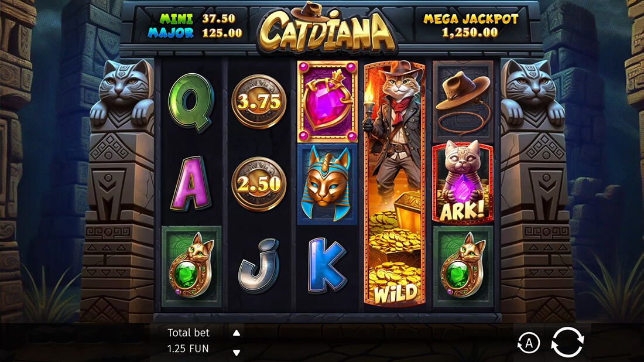Click the pink gem amulet symbol

327,101
